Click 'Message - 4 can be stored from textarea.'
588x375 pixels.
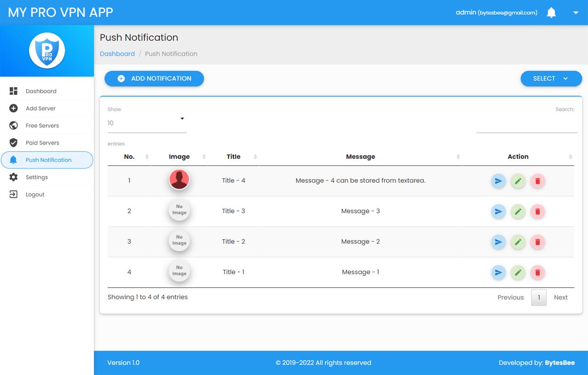361,180
